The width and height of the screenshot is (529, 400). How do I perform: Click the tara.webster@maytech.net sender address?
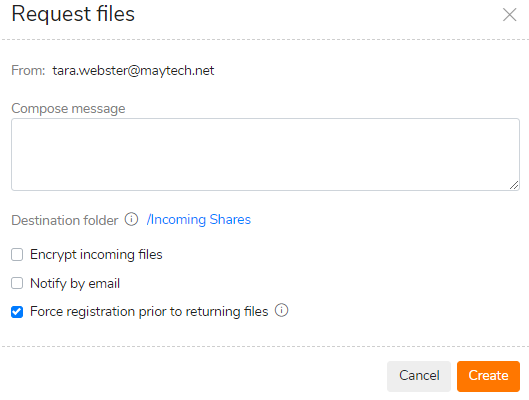point(133,71)
